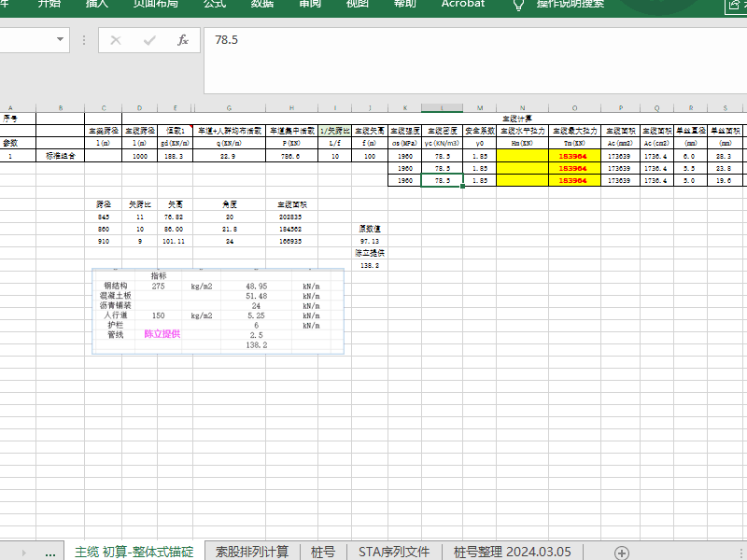
Task: Select the cell containing 166935
Action: (291, 241)
